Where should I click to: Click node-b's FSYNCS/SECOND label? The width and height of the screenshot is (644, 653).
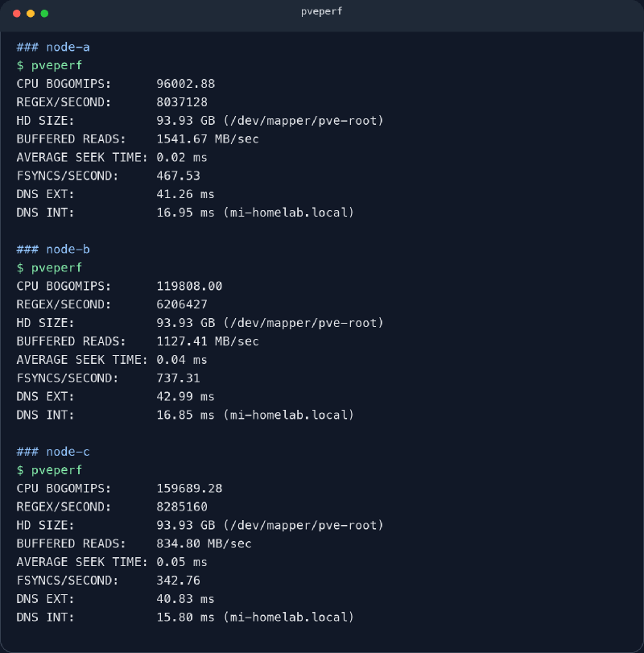[x=68, y=378]
